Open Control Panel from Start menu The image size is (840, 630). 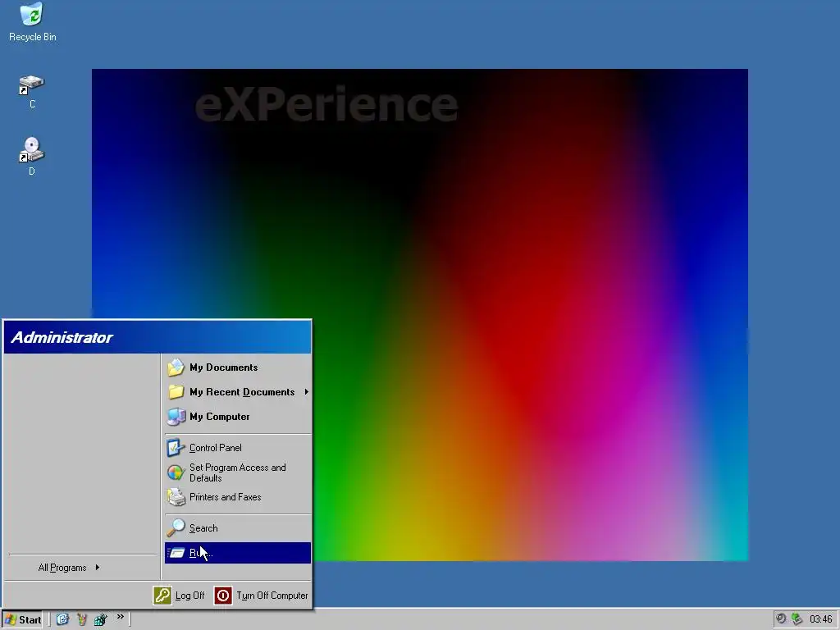tap(238, 448)
